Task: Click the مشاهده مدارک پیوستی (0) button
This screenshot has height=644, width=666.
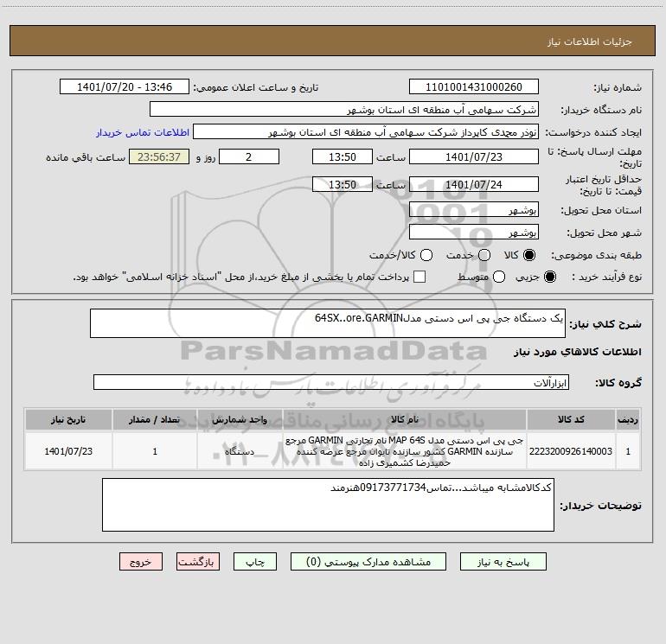Action: point(368,562)
